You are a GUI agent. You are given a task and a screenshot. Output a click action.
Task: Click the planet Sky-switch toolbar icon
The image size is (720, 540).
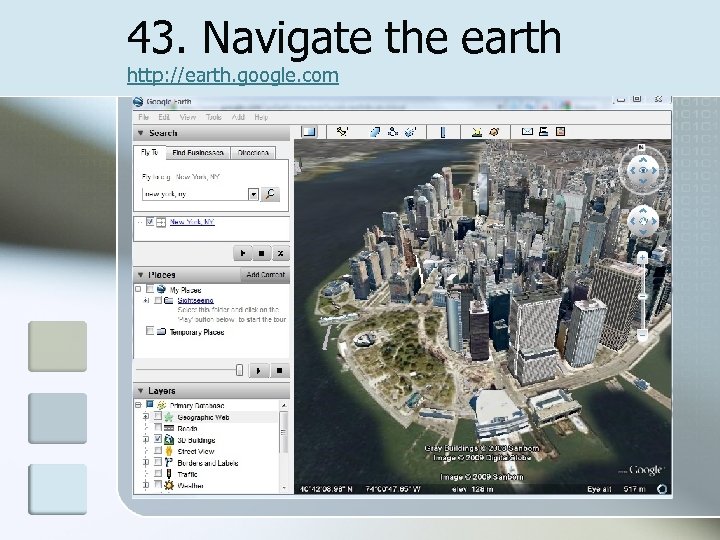494,132
